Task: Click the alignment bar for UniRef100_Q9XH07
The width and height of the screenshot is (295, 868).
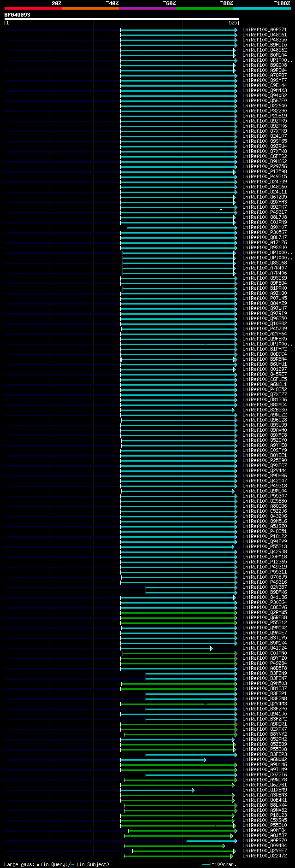Action: [x=182, y=227]
